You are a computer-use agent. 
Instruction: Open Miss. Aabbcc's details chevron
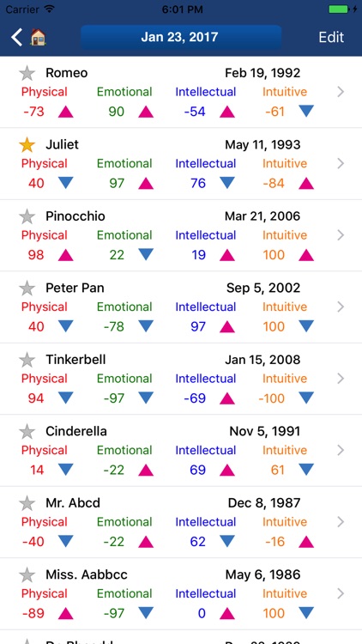(341, 593)
